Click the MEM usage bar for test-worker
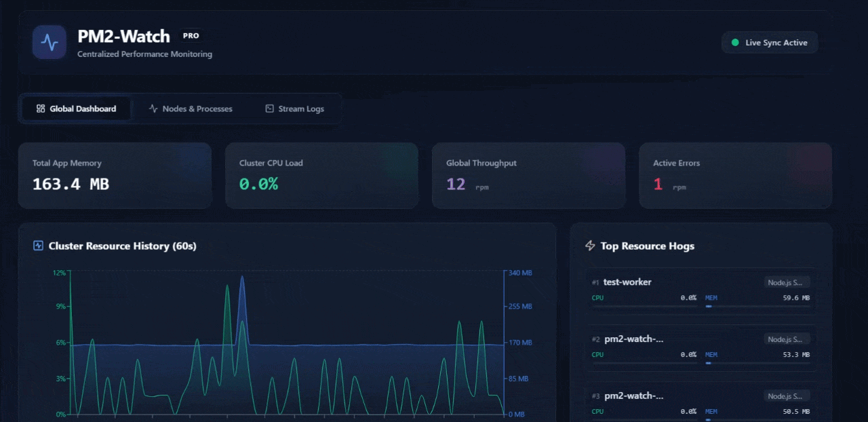 [757, 306]
